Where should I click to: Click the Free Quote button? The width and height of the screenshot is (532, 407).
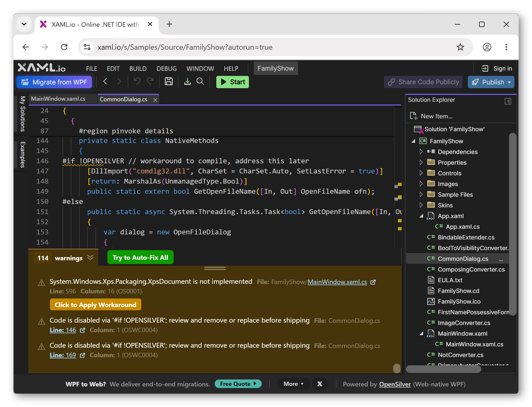[x=238, y=384]
